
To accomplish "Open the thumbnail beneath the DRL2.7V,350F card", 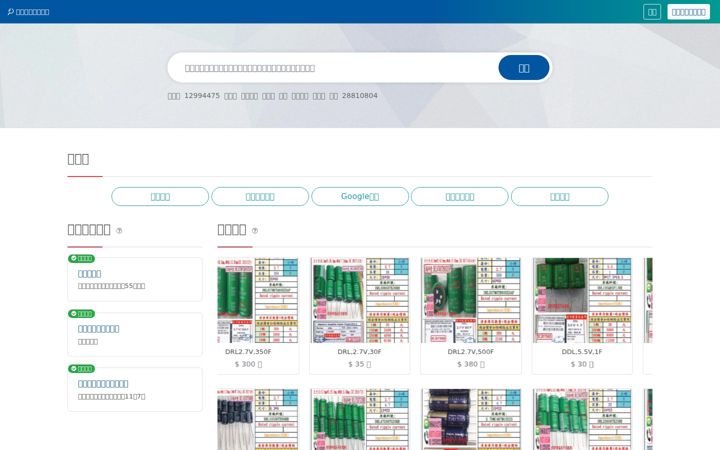I will (258, 419).
